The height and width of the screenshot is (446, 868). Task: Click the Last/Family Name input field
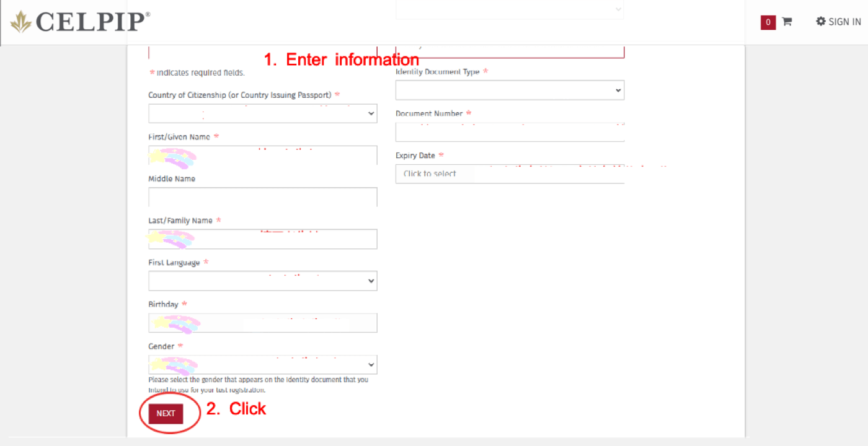(x=262, y=239)
